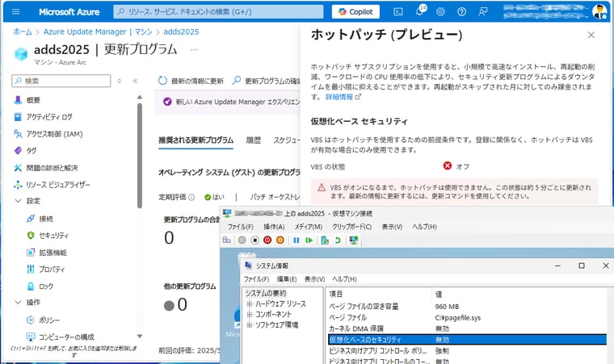Viewport: 614px width, 364px height.
Task: Focus the Azure global search box
Action: click(218, 12)
